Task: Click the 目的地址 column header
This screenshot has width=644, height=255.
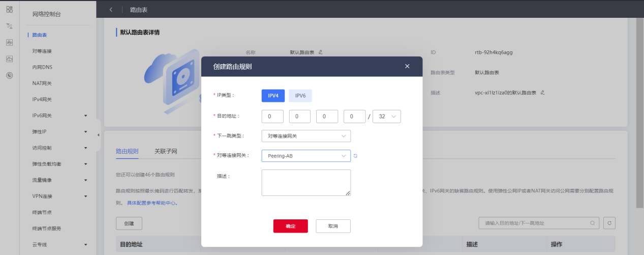Action: click(x=131, y=245)
